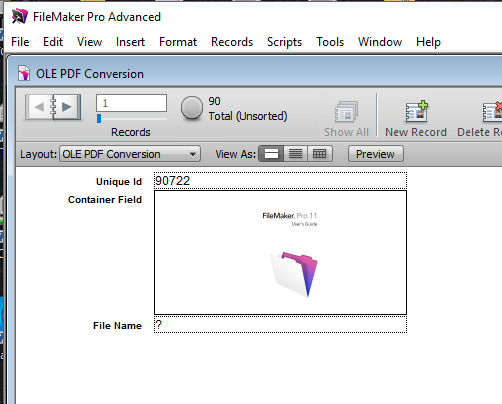This screenshot has width=502, height=404.
Task: Click the record slider handle
Action: 99,118
